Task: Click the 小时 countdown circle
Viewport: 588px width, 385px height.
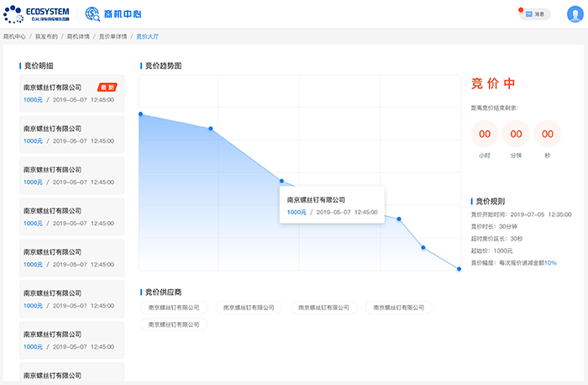Action: [485, 134]
